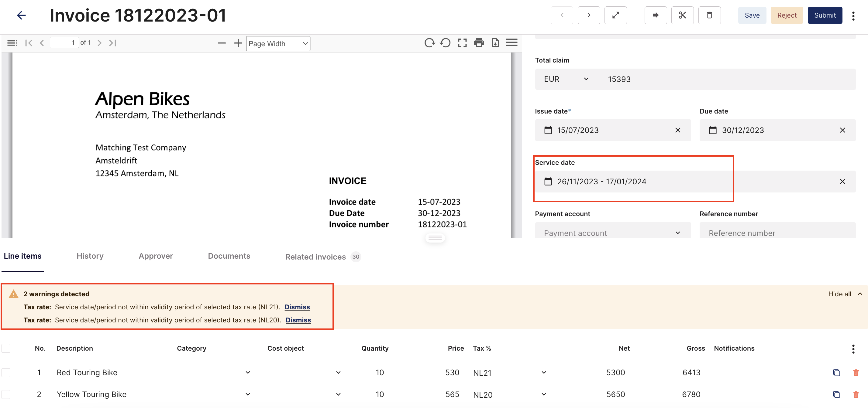868x408 pixels.
Task: Open the header three-dot more menu
Action: click(853, 16)
